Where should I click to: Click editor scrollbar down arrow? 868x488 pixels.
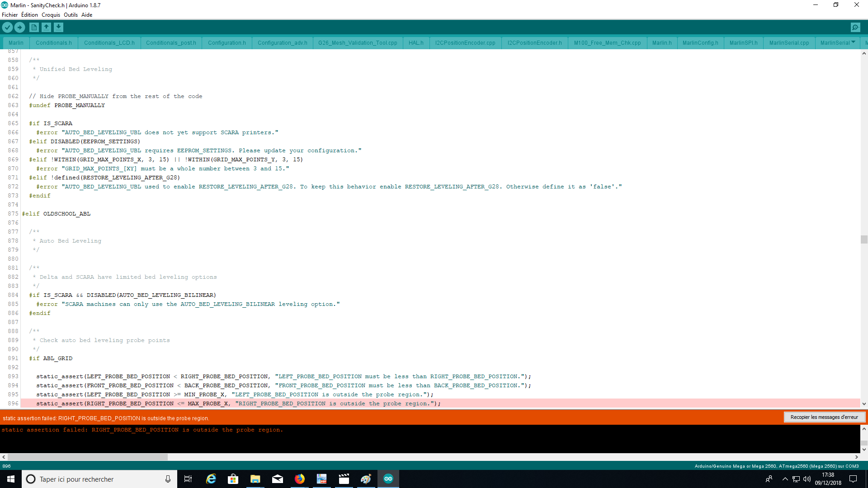coord(864,404)
